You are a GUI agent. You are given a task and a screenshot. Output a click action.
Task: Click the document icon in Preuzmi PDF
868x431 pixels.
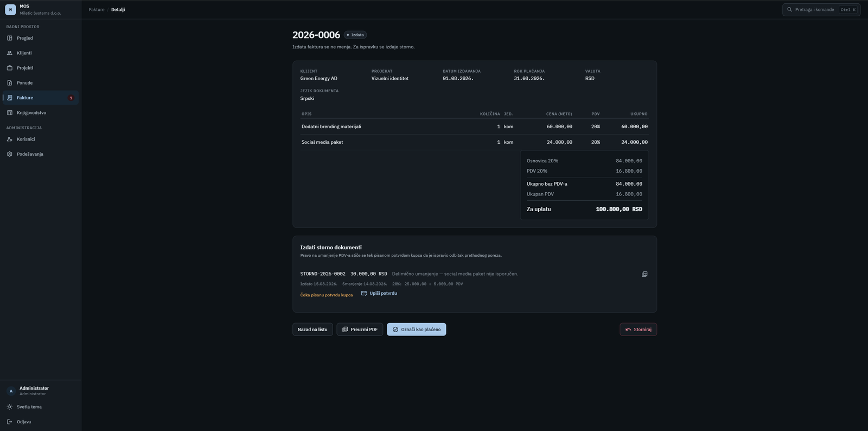(x=345, y=329)
